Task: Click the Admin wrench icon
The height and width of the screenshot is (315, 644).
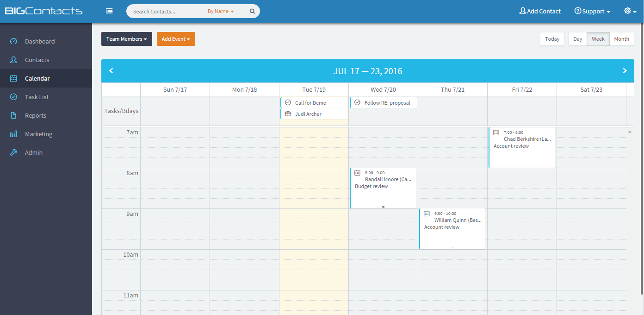Action: click(x=14, y=152)
